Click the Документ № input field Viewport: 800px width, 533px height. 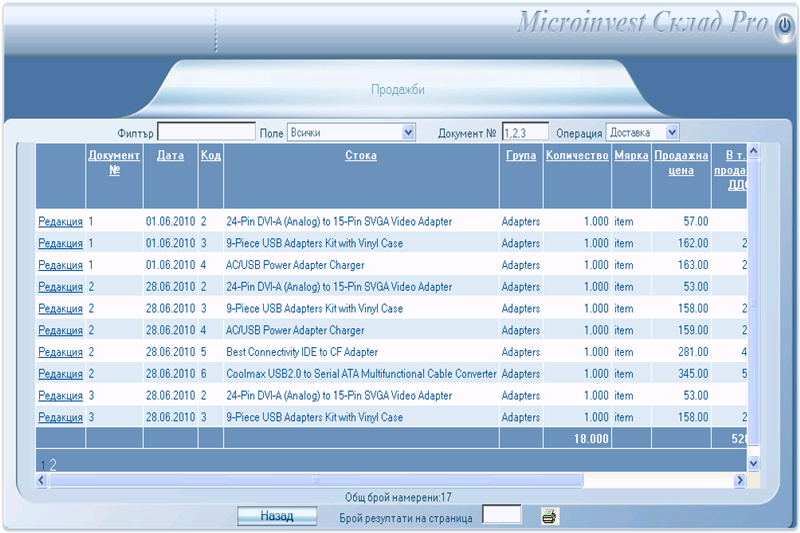point(525,132)
